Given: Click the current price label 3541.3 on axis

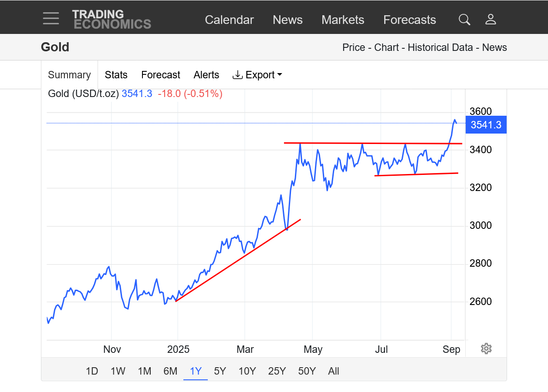Looking at the screenshot, I should pyautogui.click(x=486, y=125).
